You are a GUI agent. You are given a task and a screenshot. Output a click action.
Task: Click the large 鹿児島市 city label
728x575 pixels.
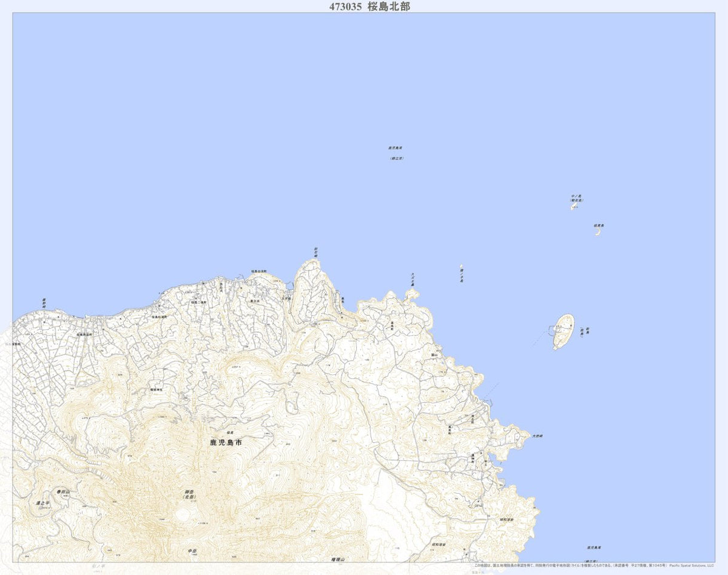pyautogui.click(x=226, y=443)
